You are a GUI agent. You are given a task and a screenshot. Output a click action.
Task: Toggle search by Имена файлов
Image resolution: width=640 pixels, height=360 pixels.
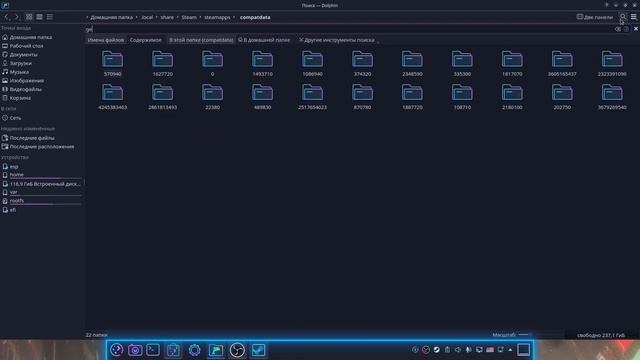106,40
